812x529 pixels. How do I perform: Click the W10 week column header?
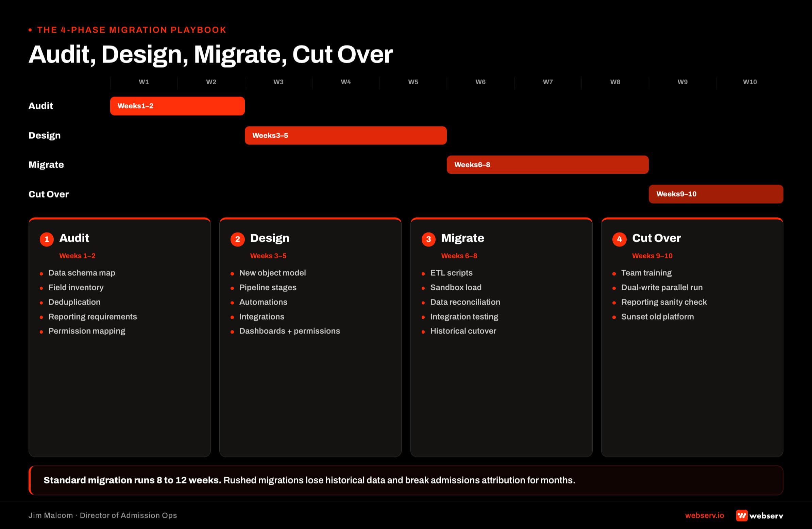click(750, 82)
